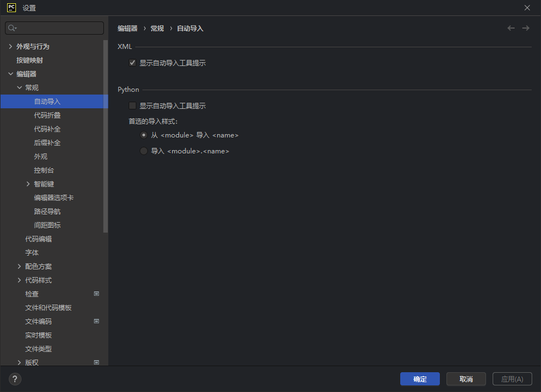The width and height of the screenshot is (541, 392).
Task: Expand the 智能键 tree node
Action: coord(28,184)
